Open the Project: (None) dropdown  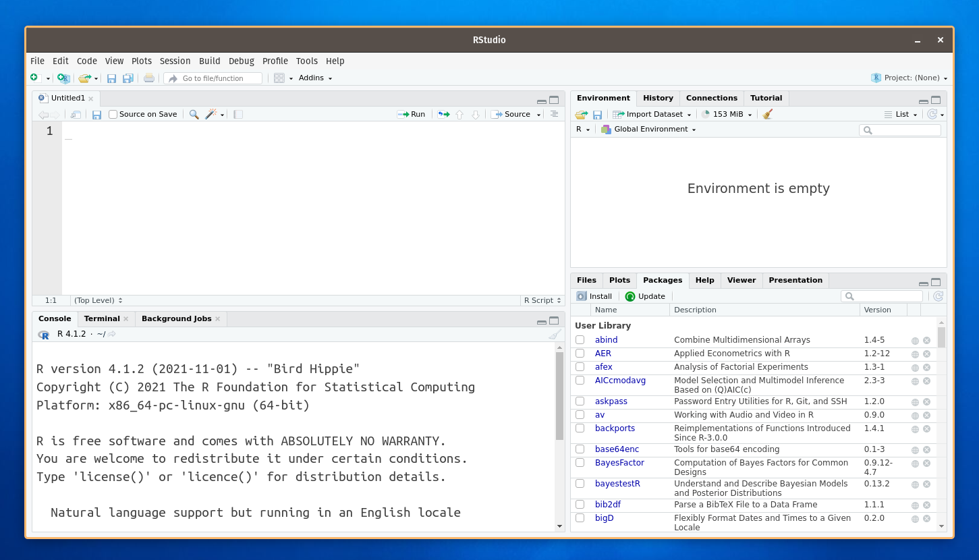click(910, 78)
